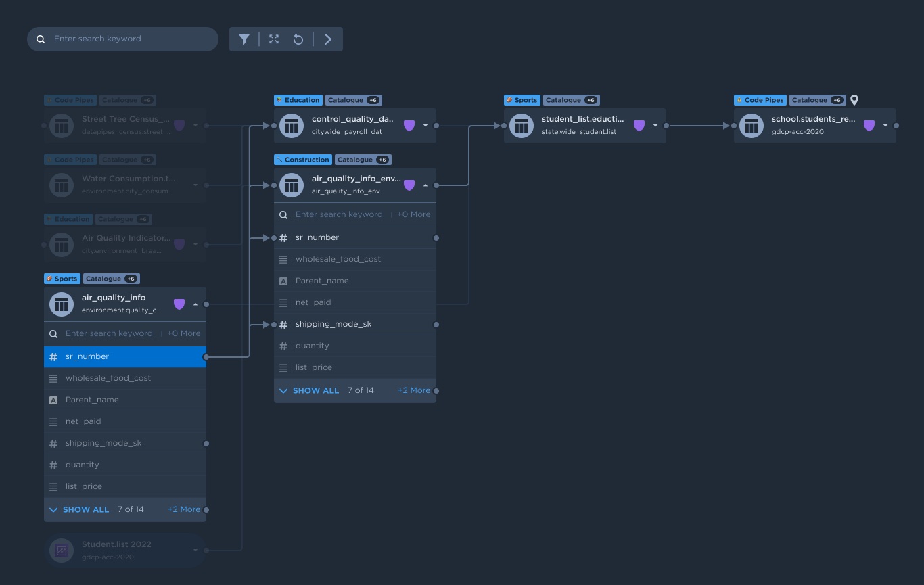Click +0 More in air_quality_info search row
Screen dimensions: 924x585
[184, 333]
